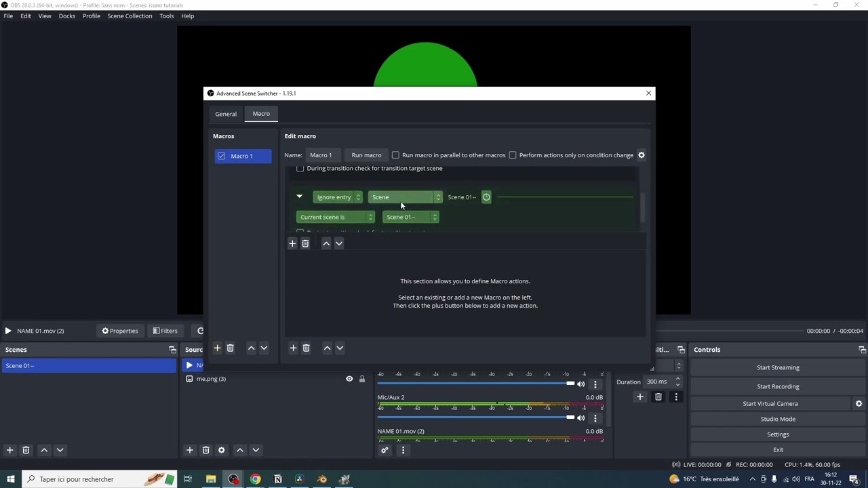Open Mic/Aux 2 three-dot menu
This screenshot has width=868, height=488.
coord(595,418)
